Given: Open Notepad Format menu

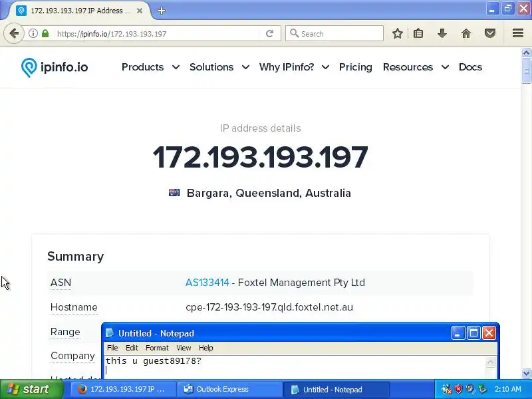Looking at the screenshot, I should click(x=157, y=348).
